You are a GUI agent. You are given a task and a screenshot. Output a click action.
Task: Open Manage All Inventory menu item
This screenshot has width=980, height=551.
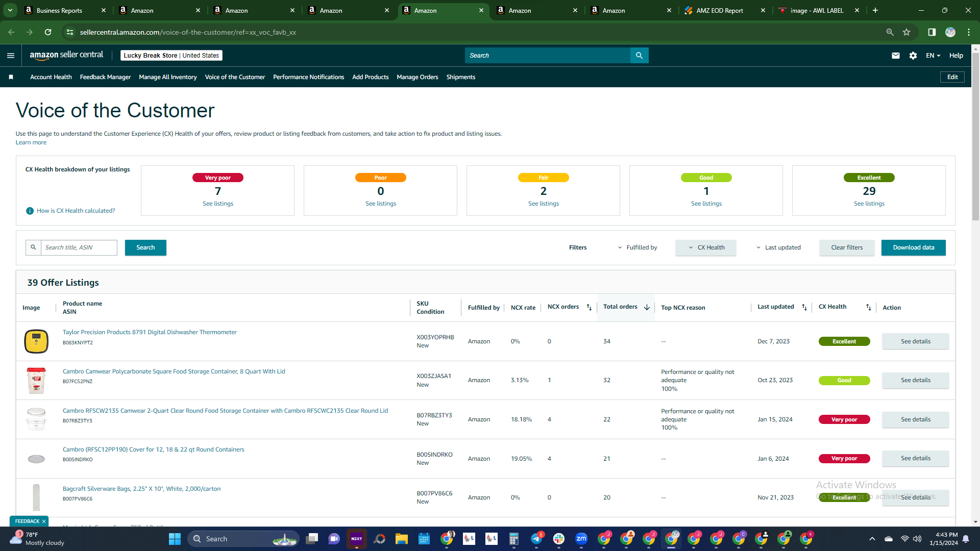tap(168, 77)
